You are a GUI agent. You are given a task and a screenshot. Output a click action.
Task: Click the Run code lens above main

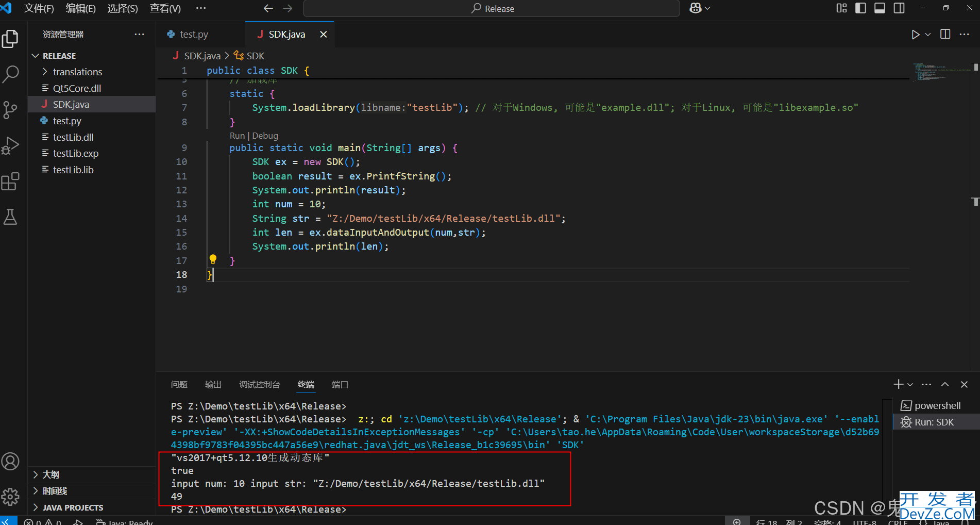coord(237,136)
